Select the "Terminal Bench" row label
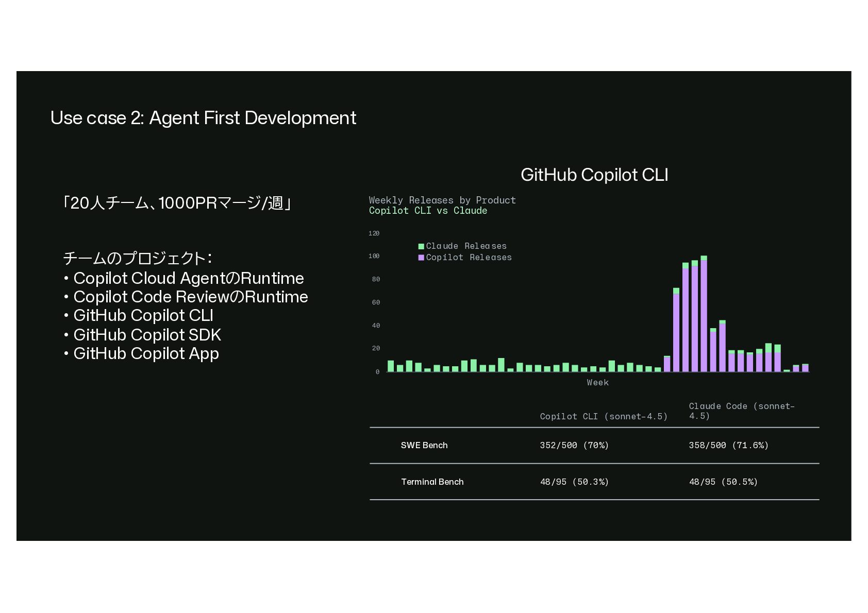The image size is (868, 613). (x=432, y=482)
